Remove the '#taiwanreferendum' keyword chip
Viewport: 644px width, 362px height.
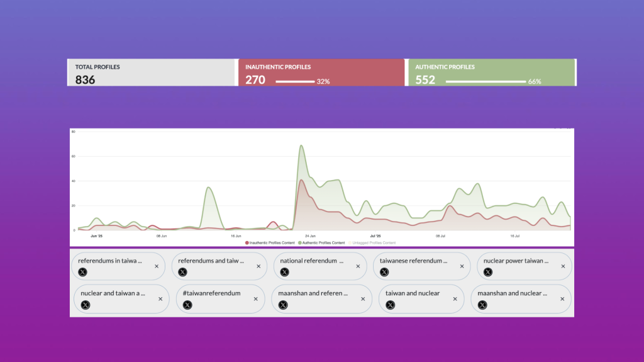(255, 299)
